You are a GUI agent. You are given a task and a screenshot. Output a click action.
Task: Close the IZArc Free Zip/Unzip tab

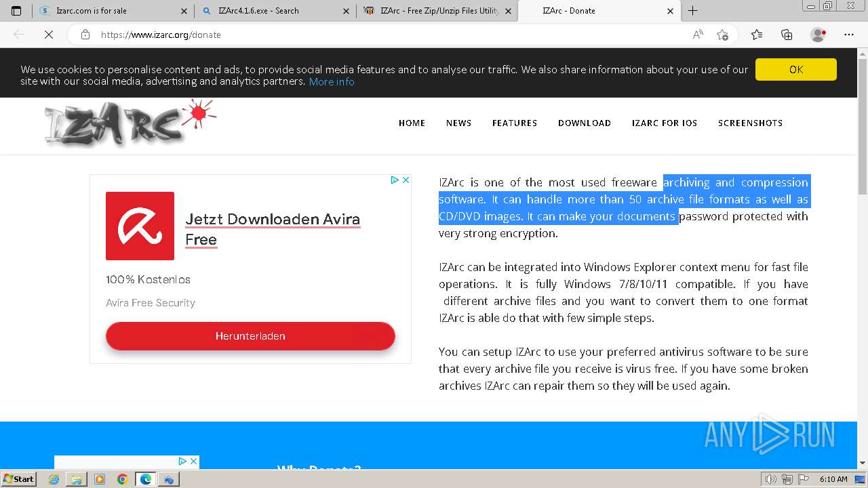(508, 11)
